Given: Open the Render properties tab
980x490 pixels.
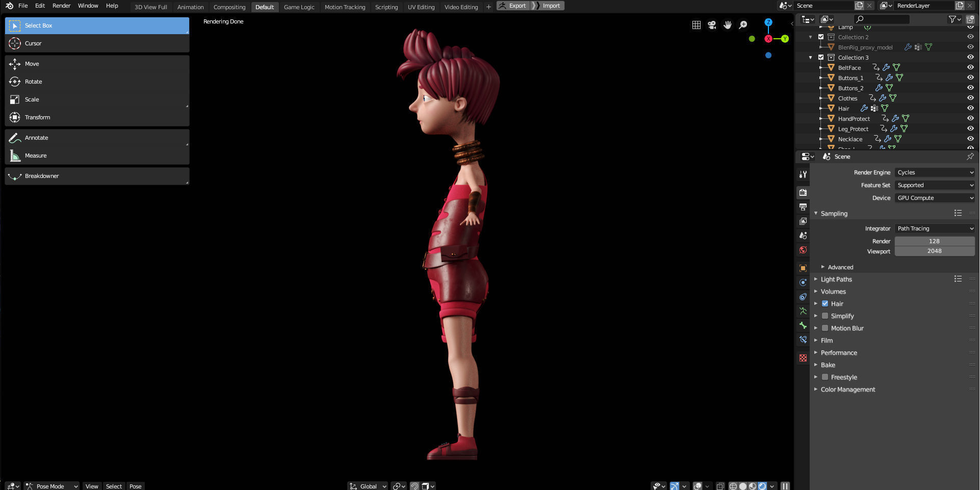Looking at the screenshot, I should tap(803, 192).
